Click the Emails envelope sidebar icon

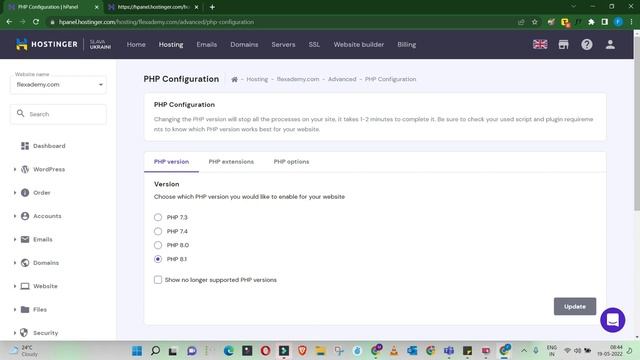pos(25,239)
